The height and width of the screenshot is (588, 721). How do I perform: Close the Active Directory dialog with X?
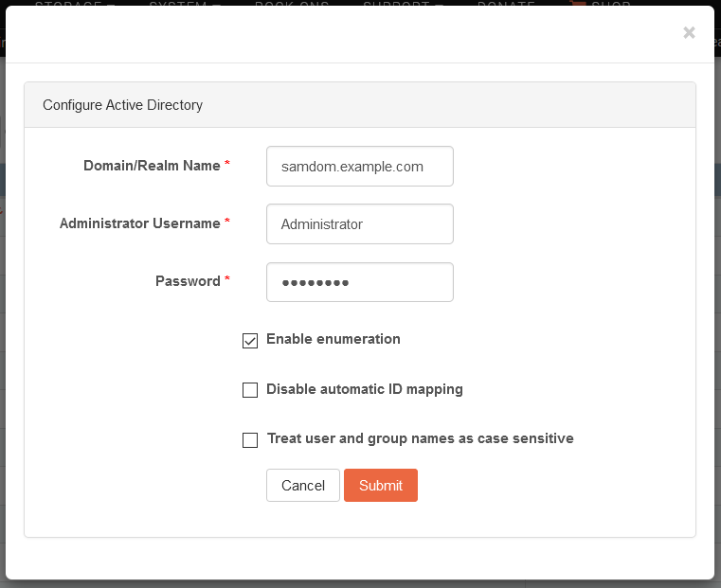point(689,32)
